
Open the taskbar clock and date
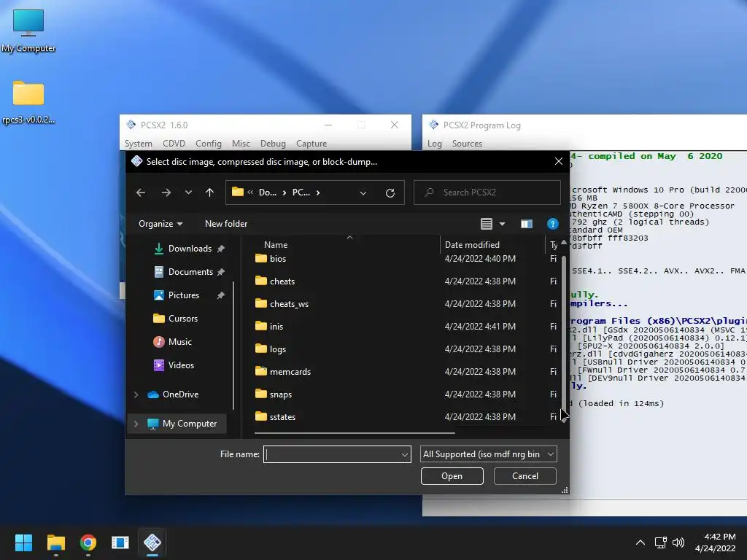coord(716,542)
